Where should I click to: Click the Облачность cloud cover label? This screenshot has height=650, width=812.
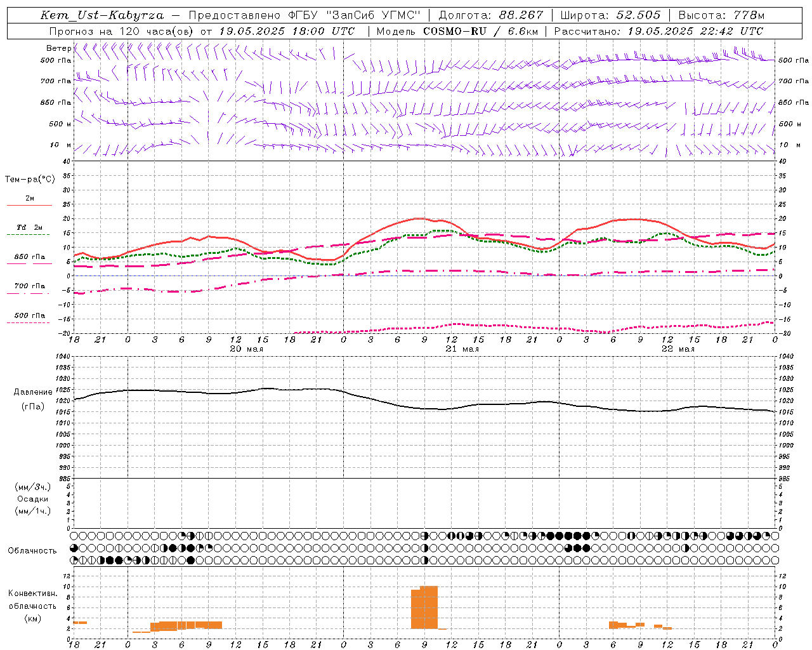[32, 550]
